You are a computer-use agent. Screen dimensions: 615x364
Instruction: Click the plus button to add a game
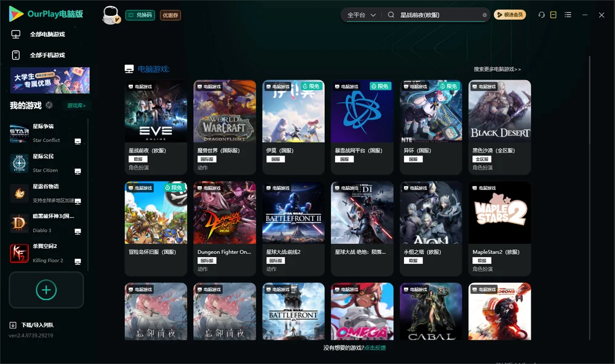(x=46, y=290)
